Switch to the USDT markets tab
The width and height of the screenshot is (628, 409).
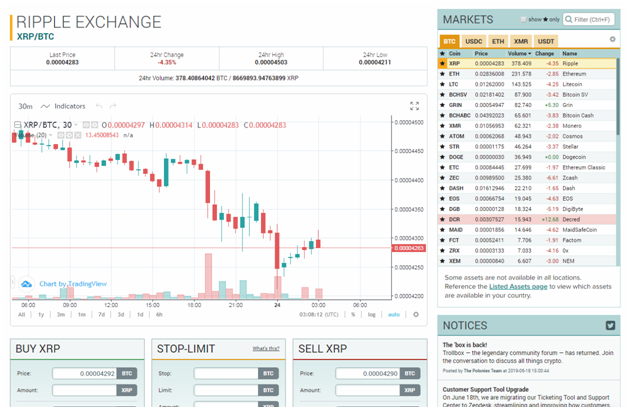[546, 41]
